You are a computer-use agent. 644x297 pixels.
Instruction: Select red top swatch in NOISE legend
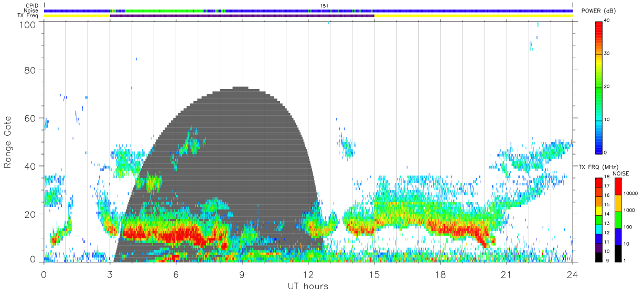[x=618, y=186]
